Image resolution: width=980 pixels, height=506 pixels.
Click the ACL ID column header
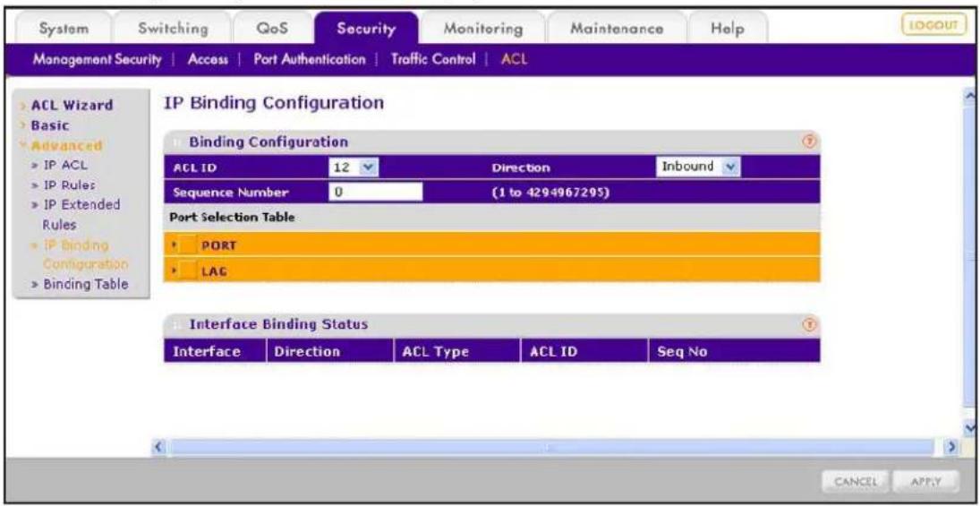584,351
